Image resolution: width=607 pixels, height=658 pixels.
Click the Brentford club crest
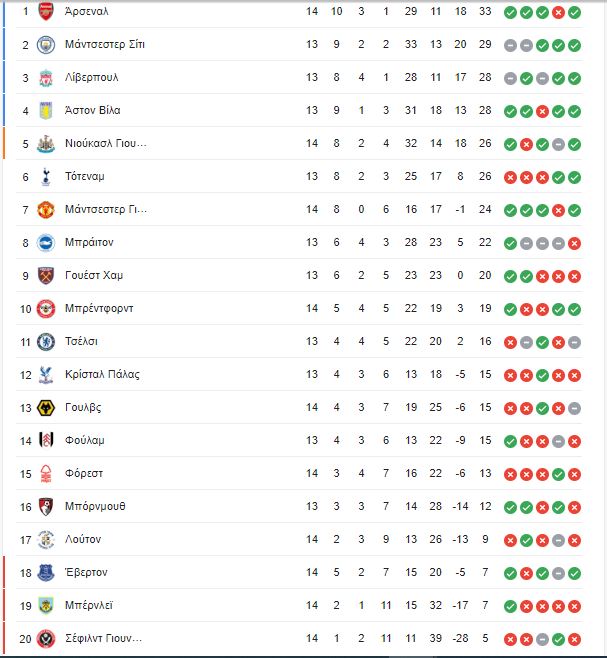click(x=46, y=309)
